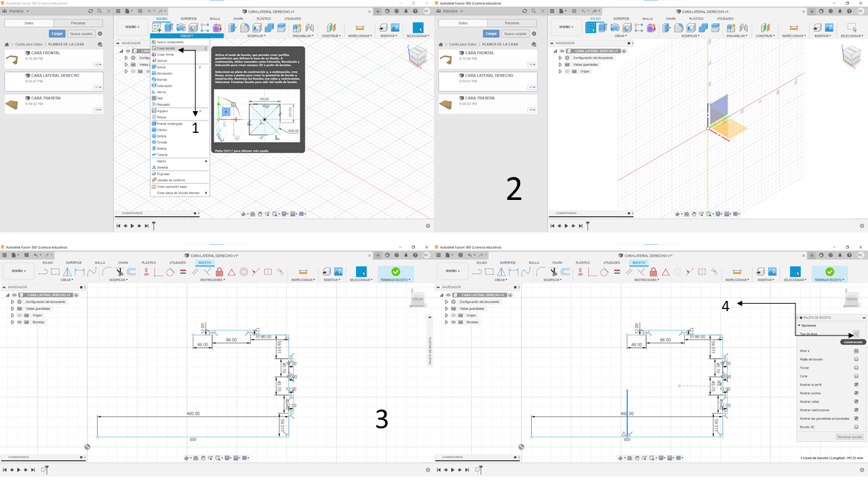Screen dimensions: 868x488
Task: Select Line tool in bottom-left sketch window
Action: pyautogui.click(x=44, y=272)
